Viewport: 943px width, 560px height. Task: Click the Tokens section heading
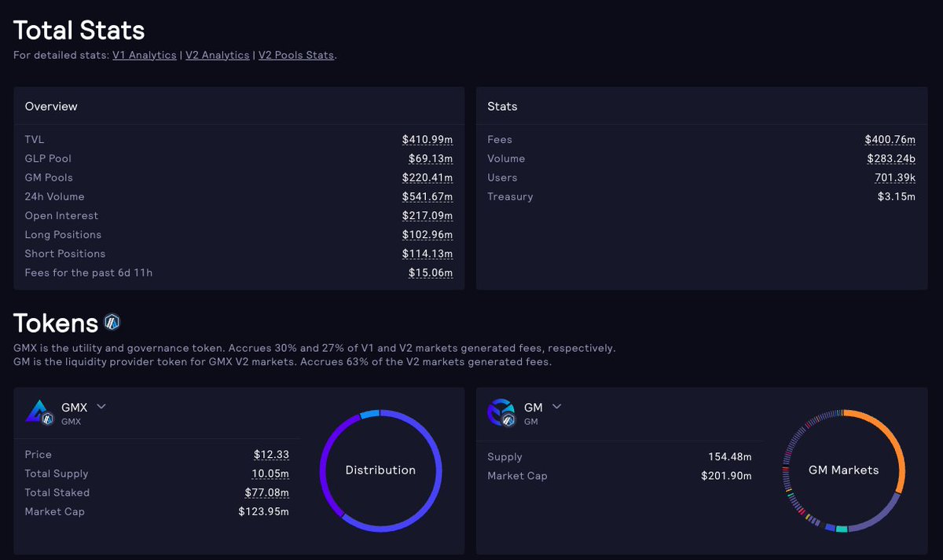[56, 323]
